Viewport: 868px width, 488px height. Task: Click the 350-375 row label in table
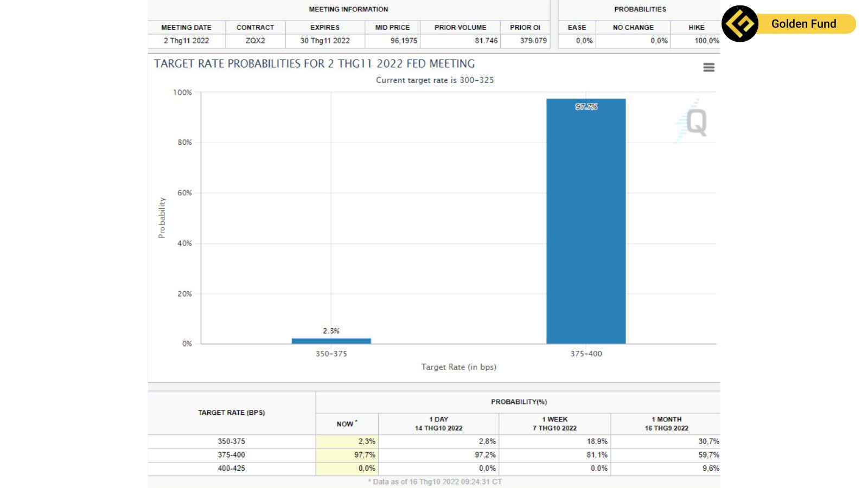coord(232,441)
